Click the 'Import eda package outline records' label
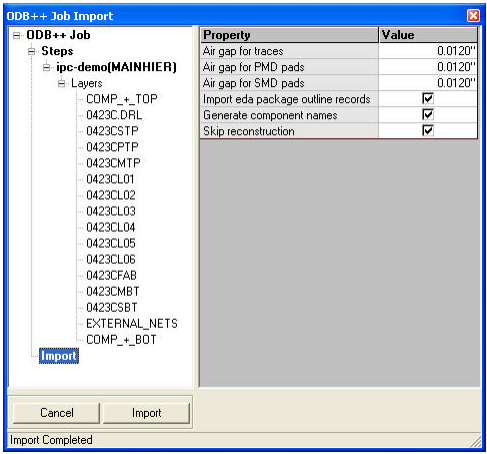Image resolution: width=487 pixels, height=454 pixels. click(287, 99)
